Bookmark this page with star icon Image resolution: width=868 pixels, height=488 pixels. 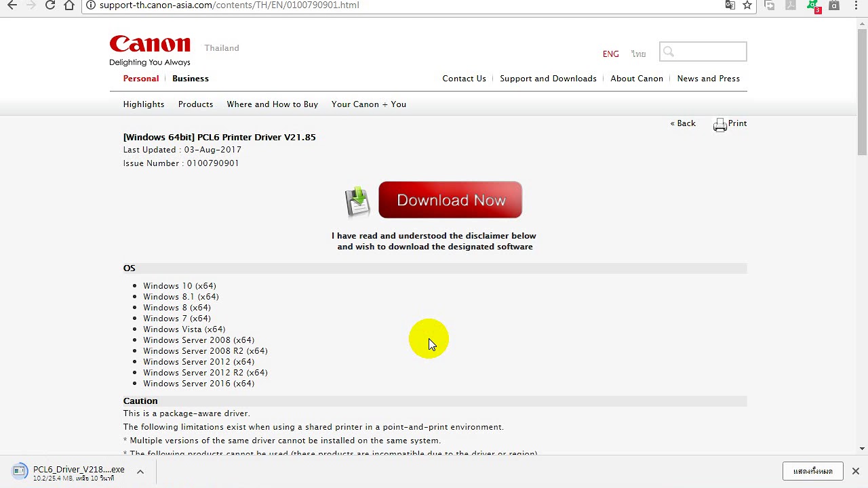point(747,5)
